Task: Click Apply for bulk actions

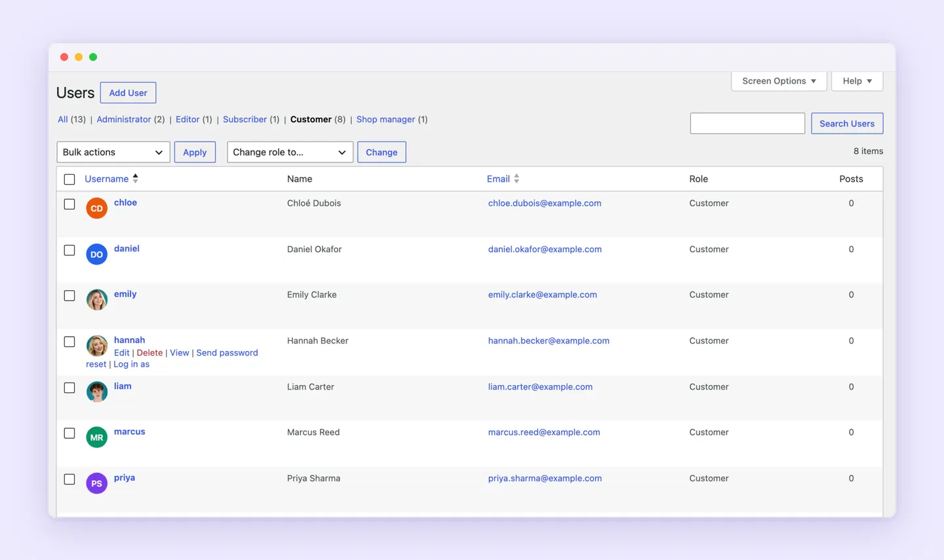Action: [x=195, y=152]
